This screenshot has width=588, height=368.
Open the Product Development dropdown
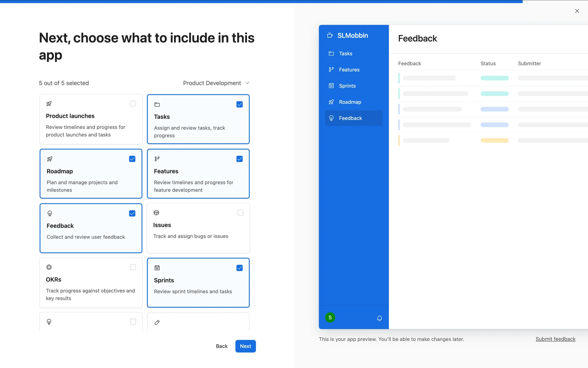tap(216, 83)
